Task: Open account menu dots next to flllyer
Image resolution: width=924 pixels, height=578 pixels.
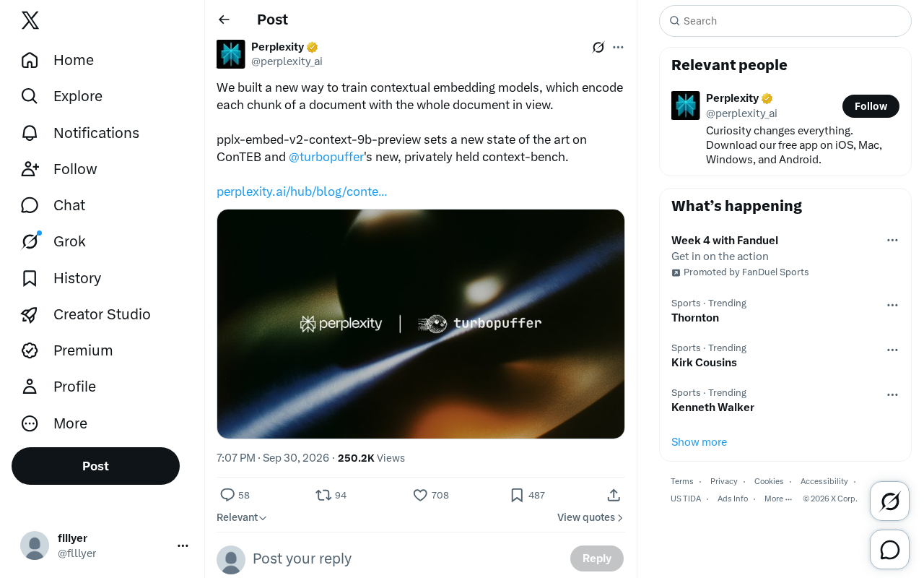Action: coord(183,545)
